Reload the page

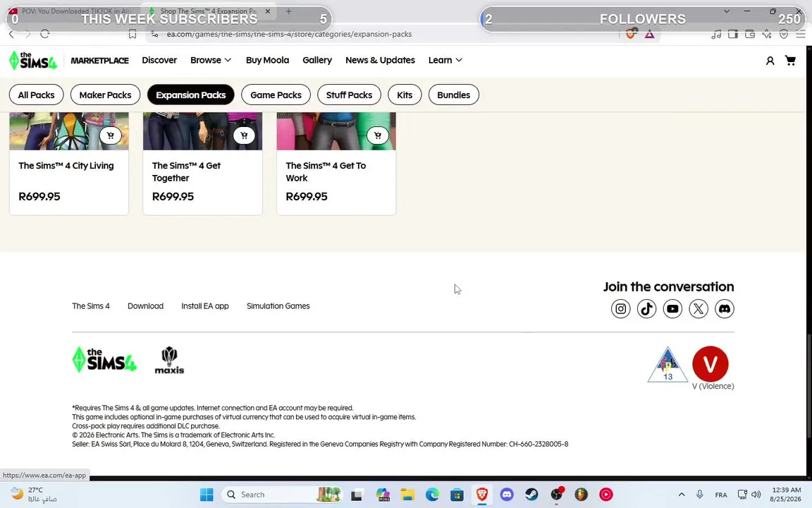(x=45, y=34)
